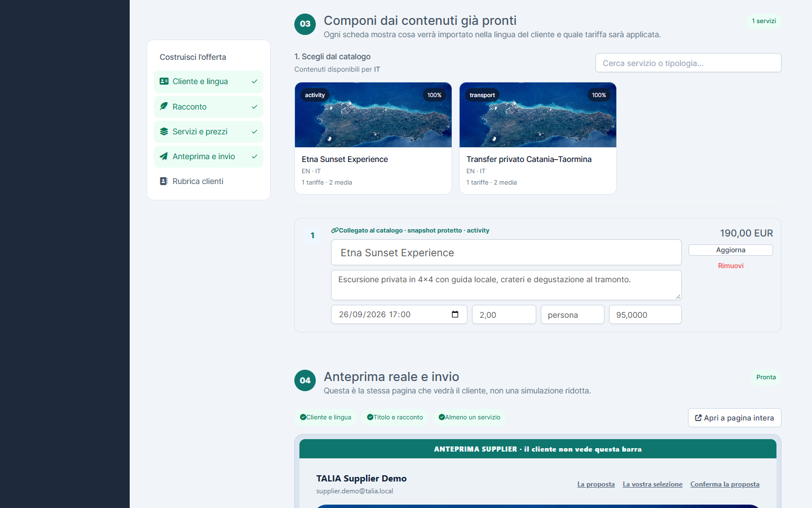Follow the Conferma la proposta link
Screen dimensions: 812x508
(725, 484)
